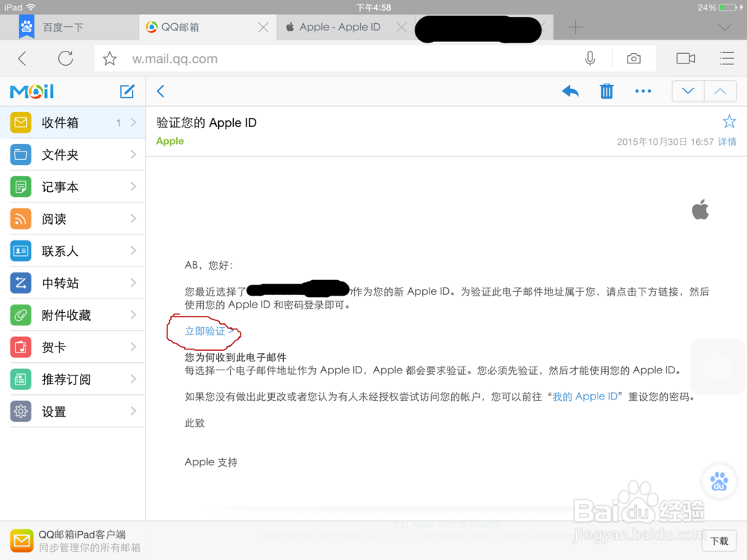Expand 记事本 with its chevron
Screen dimensions: 747x560
click(134, 187)
